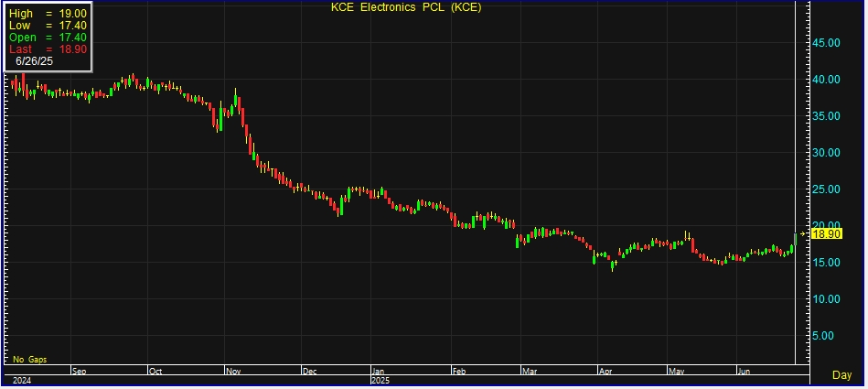Click the Nov month label on time axis
Viewport: 868px width, 389px height.
point(231,371)
